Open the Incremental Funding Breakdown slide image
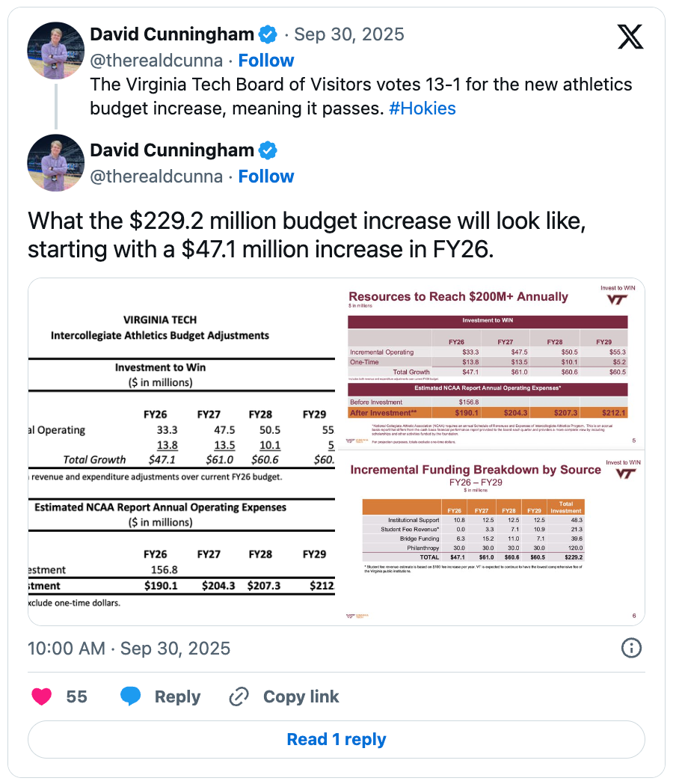Image resolution: width=676 pixels, height=784 pixels. click(x=491, y=539)
